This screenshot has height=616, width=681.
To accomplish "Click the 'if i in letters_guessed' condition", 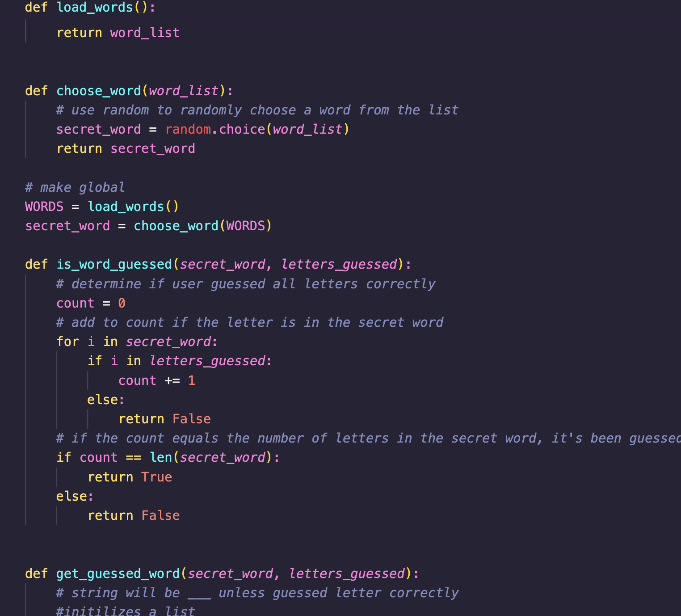I will click(x=179, y=361).
